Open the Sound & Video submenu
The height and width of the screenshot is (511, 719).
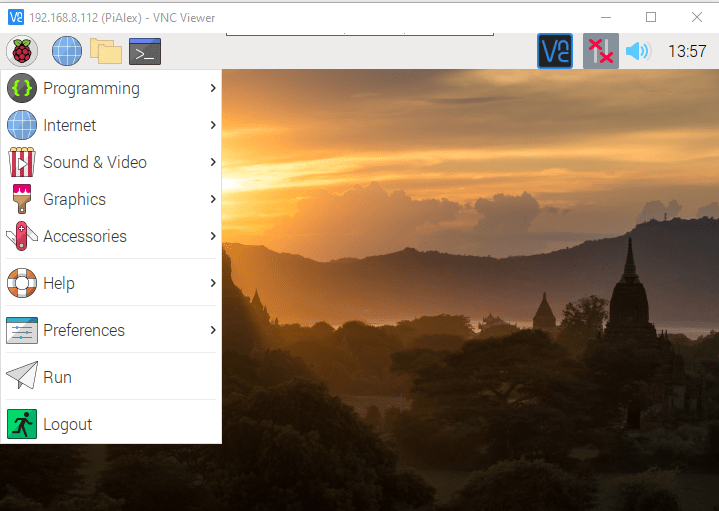[111, 162]
